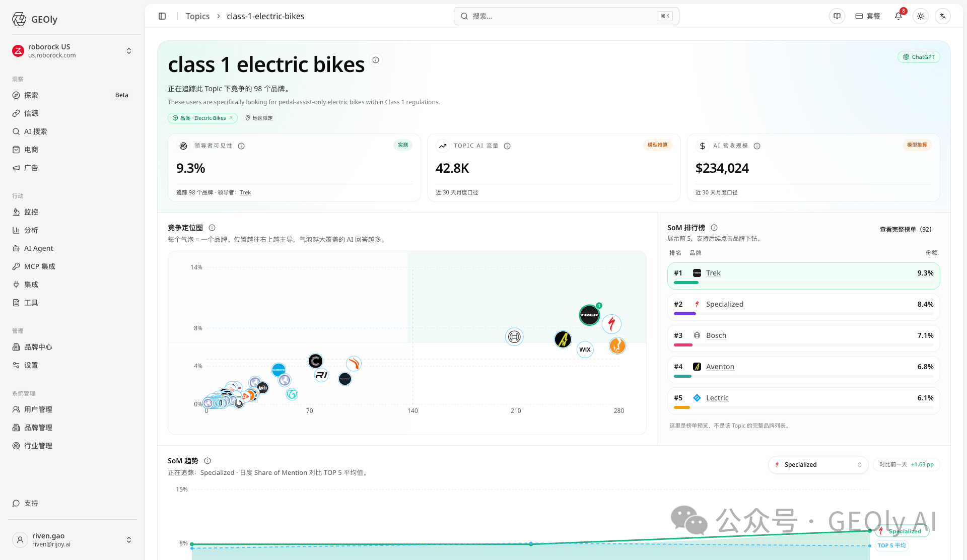Screen dimensions: 967x560
Task: Click Trek green share bar
Action: (x=686, y=283)
